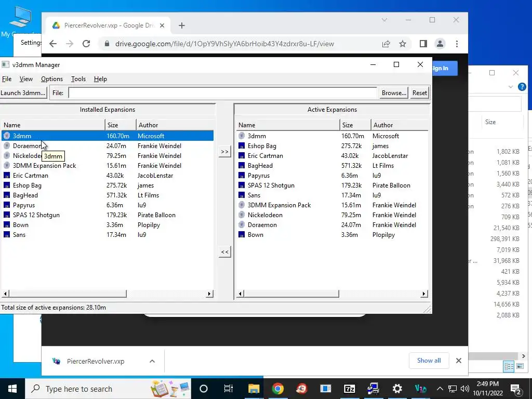Open the View menu
532x399 pixels.
click(x=26, y=79)
